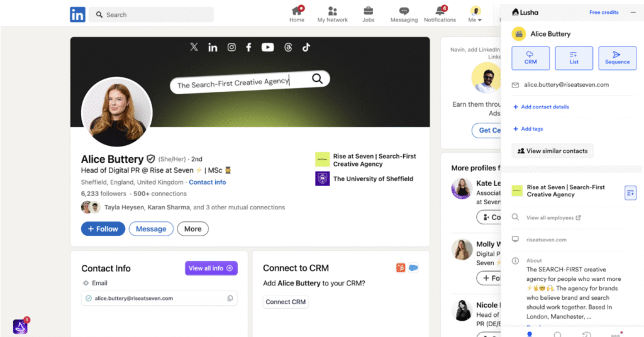Click the Lusha logo in the panel header
The width and height of the screenshot is (644, 337).
(x=525, y=13)
